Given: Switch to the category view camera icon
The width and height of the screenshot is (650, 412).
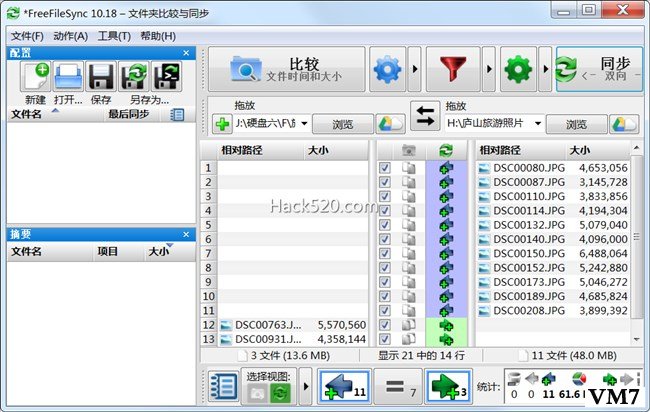Looking at the screenshot, I should click(257, 393).
